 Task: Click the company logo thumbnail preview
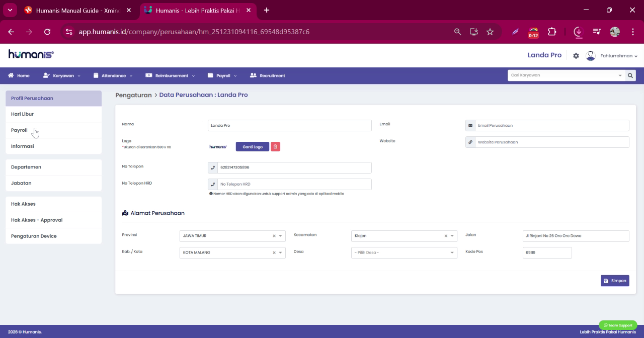click(x=218, y=147)
